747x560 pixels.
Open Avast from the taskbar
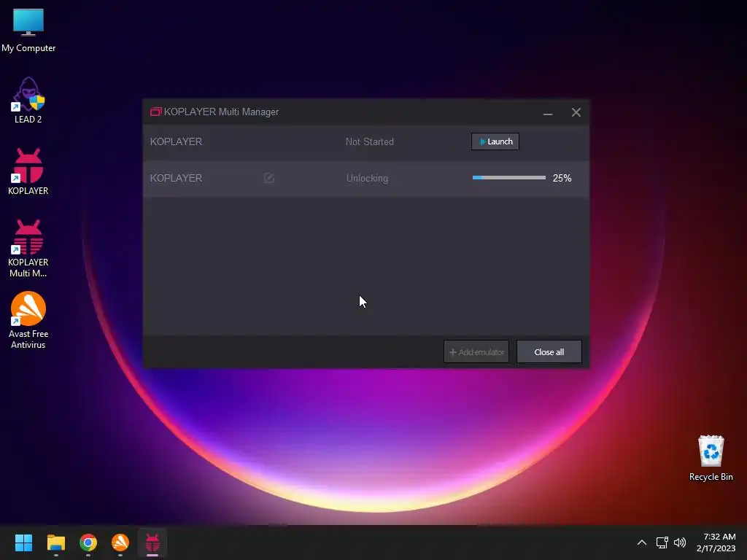120,542
